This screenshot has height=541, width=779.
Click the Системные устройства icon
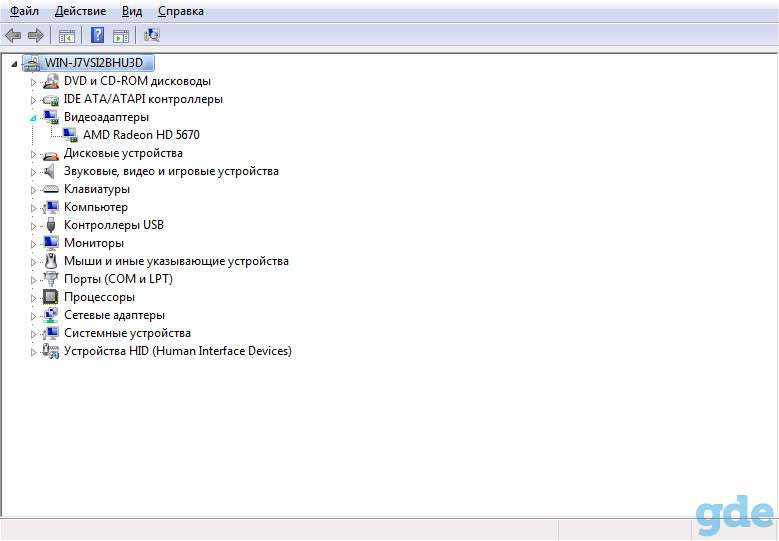(51, 333)
